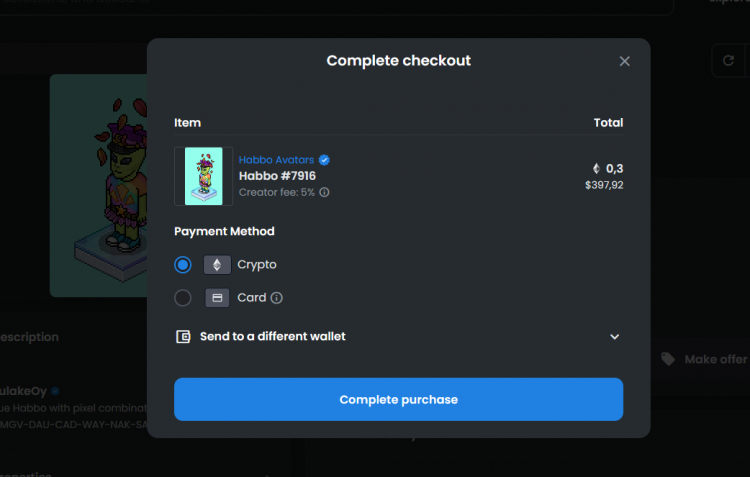Image resolution: width=750 pixels, height=477 pixels.
Task: Click the Habbo #7916 thumbnail in checkout
Action: click(203, 176)
